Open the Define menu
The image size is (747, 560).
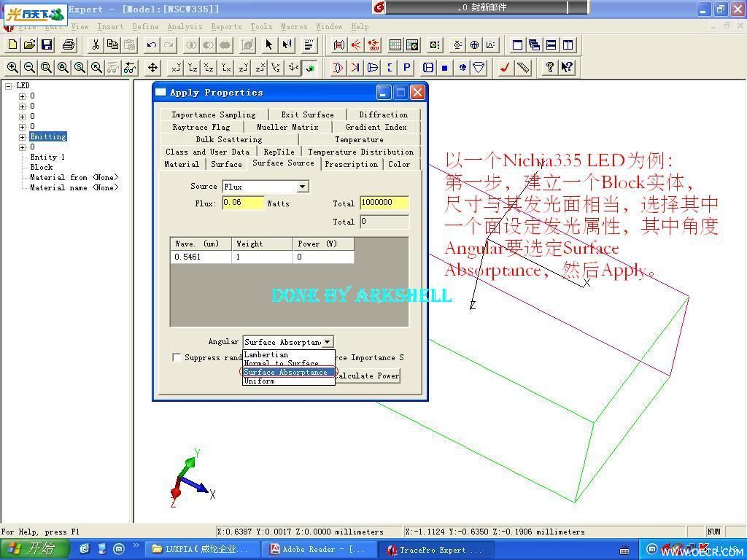pyautogui.click(x=145, y=27)
